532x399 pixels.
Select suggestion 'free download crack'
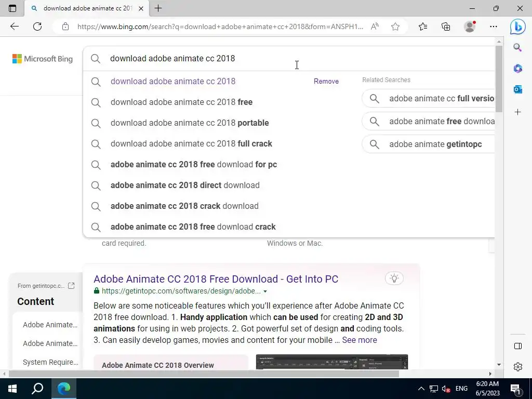click(193, 227)
